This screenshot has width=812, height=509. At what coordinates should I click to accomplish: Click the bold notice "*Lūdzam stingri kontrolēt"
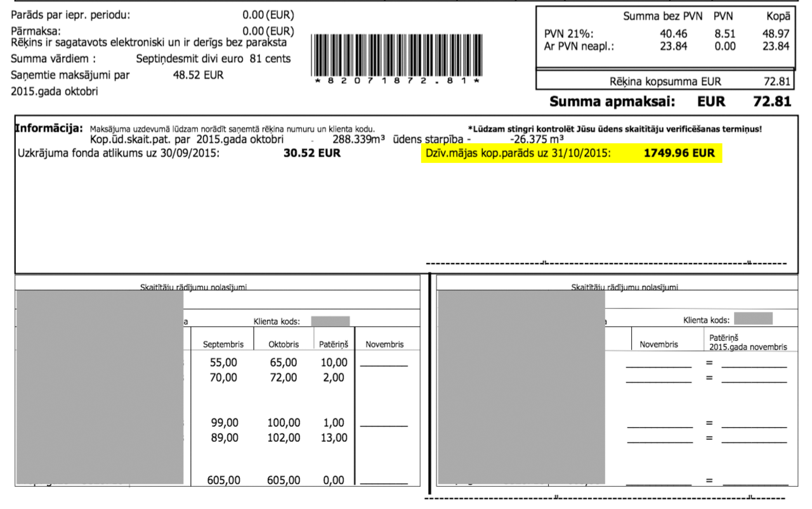(x=615, y=129)
